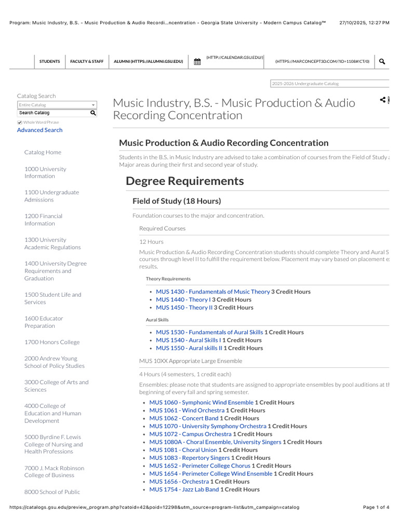Open the Advanced Search link
Viewport: 399px width, 532px height.
pos(39,130)
